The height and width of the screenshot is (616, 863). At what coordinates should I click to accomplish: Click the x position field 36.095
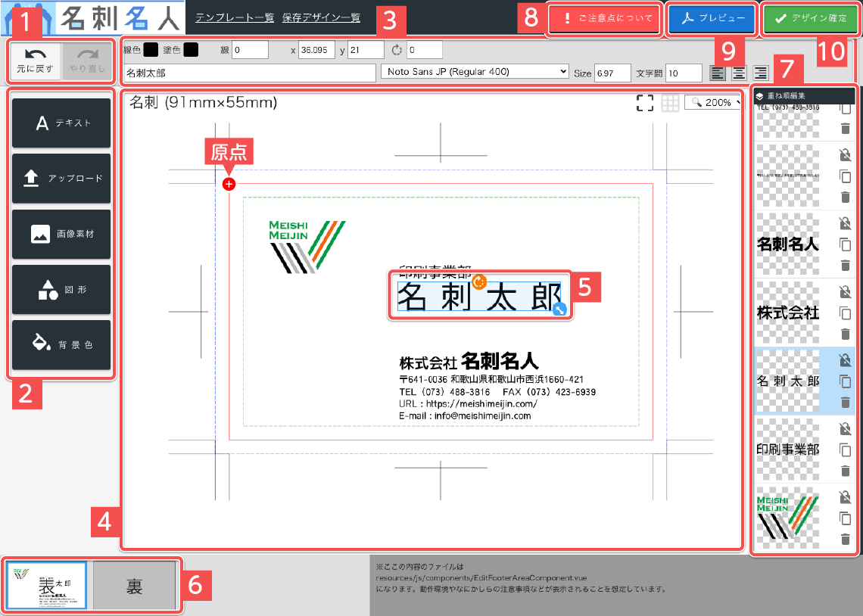pyautogui.click(x=317, y=50)
